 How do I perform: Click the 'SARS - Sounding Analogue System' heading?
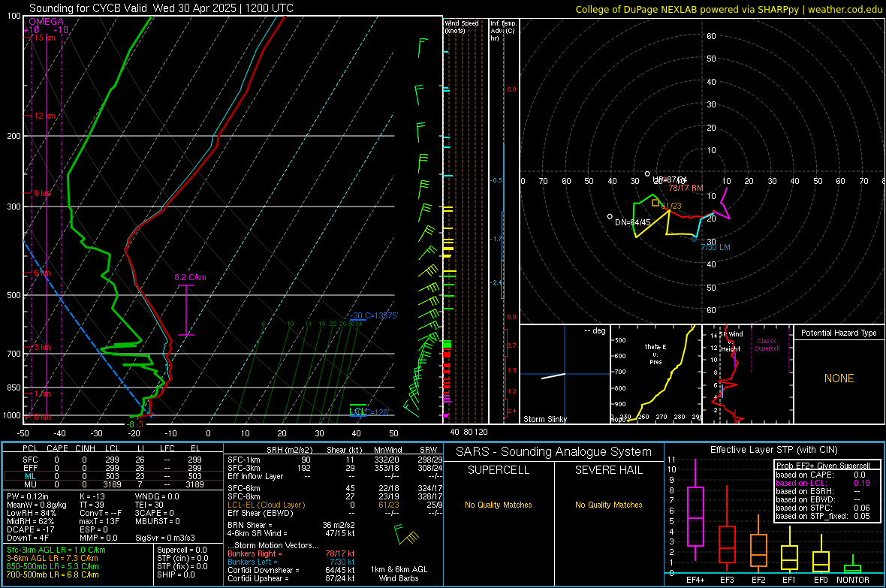[x=553, y=452]
